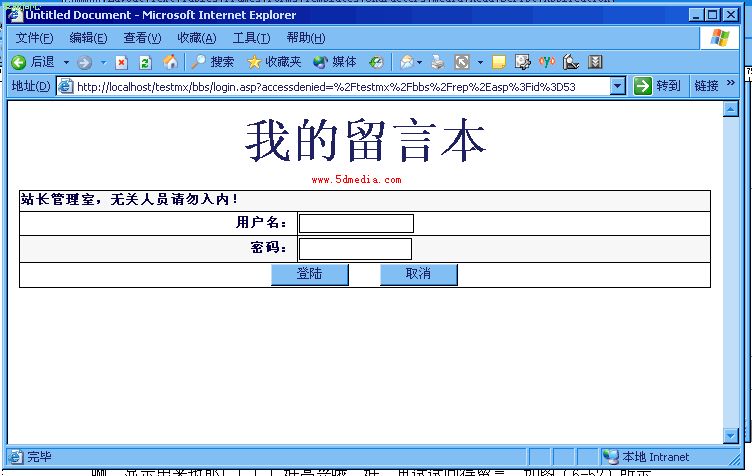This screenshot has width=752, height=476.
Task: Focus the 密码 password input field
Action: 355,248
